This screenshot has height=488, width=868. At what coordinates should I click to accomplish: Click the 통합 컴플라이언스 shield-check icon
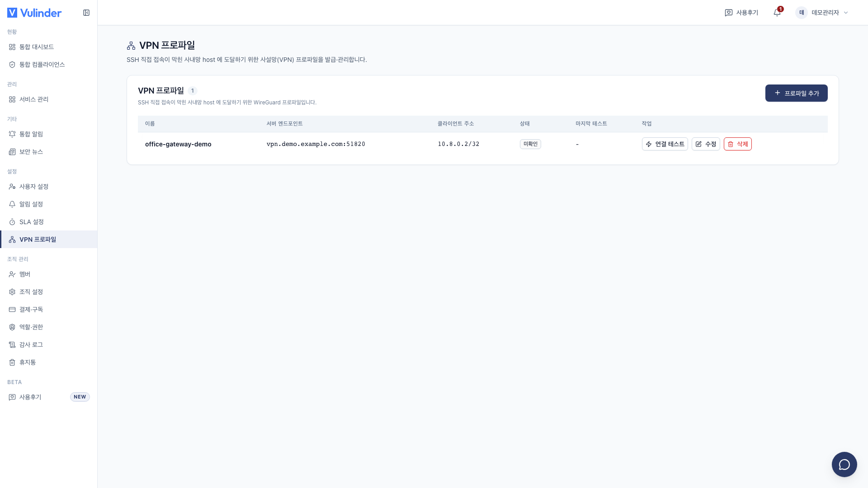click(12, 65)
